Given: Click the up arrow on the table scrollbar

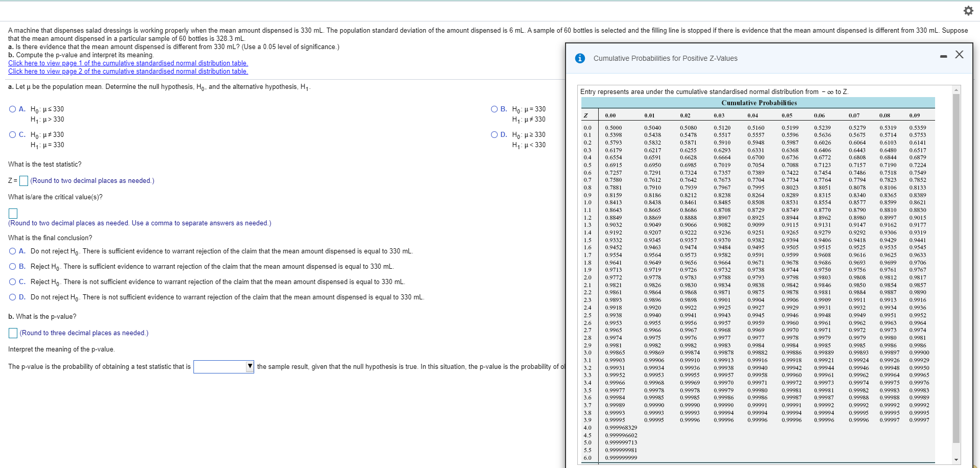Looking at the screenshot, I should (x=956, y=89).
